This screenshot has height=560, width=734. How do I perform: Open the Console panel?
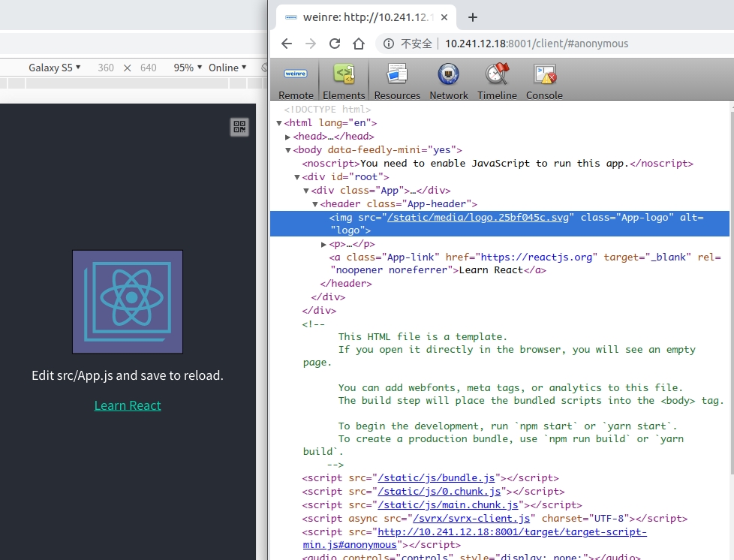[x=544, y=81]
